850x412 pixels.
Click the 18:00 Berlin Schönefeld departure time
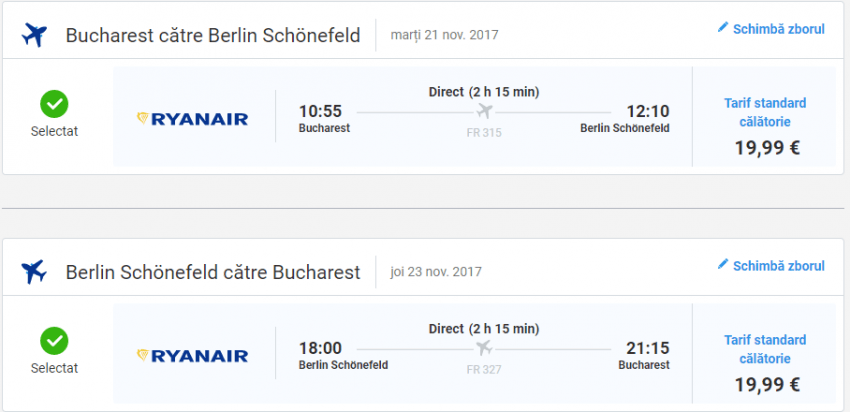(x=320, y=348)
